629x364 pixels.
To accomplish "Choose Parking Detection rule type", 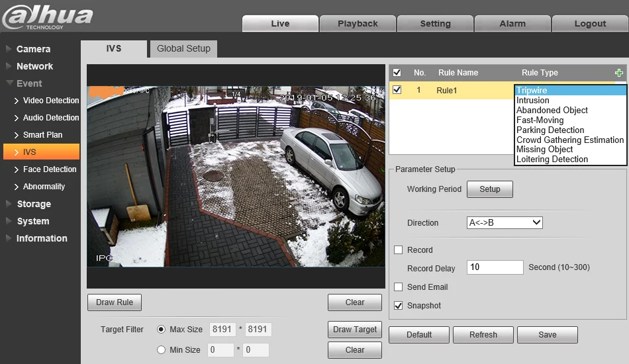I will (x=570, y=130).
